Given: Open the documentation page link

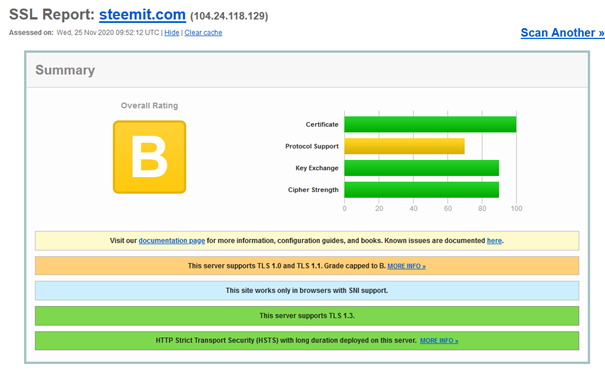Looking at the screenshot, I should point(172,241).
